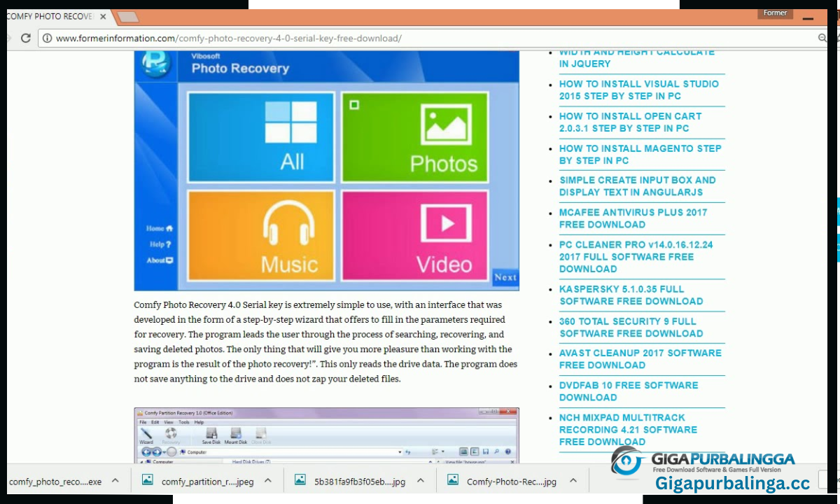Open 360 Total Security 9 Full Software link
Image resolution: width=840 pixels, height=504 pixels.
click(631, 327)
